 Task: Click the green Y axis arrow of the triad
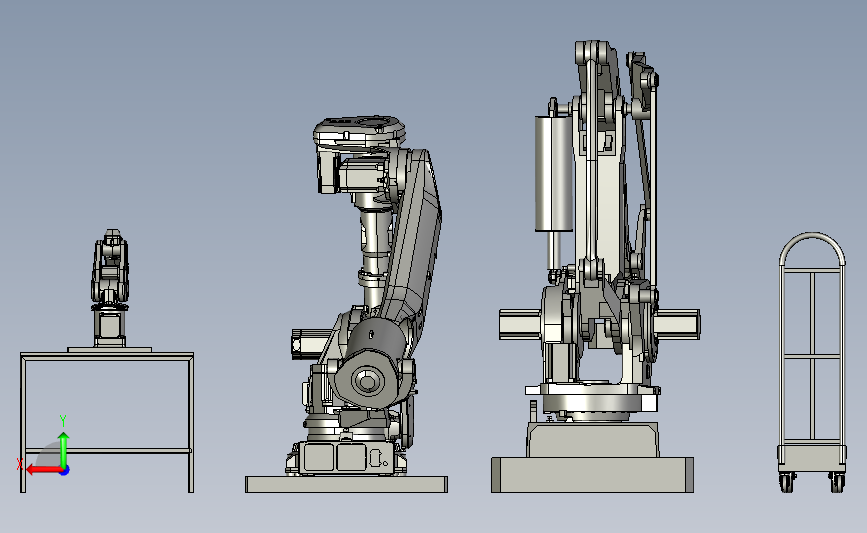pyautogui.click(x=64, y=449)
